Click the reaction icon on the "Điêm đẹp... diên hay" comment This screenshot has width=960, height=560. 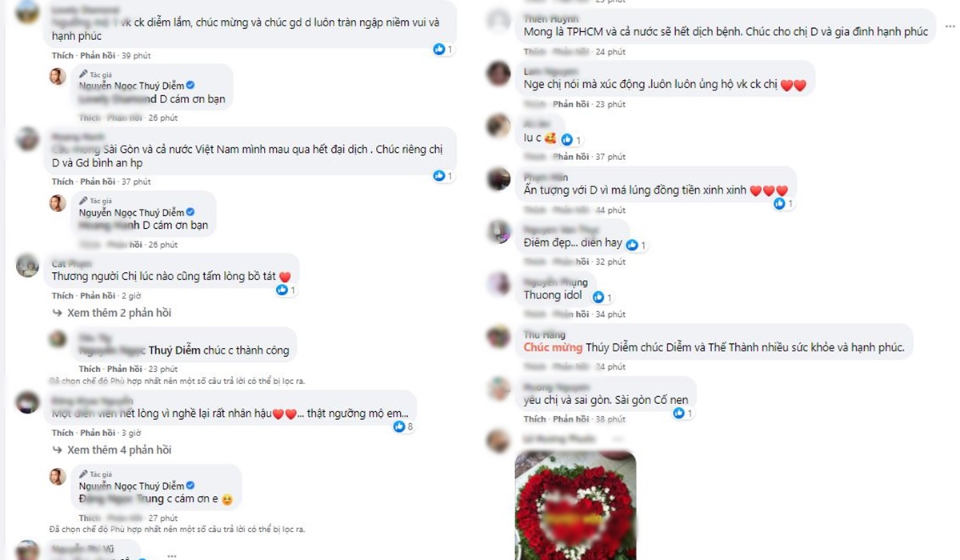[x=633, y=245]
